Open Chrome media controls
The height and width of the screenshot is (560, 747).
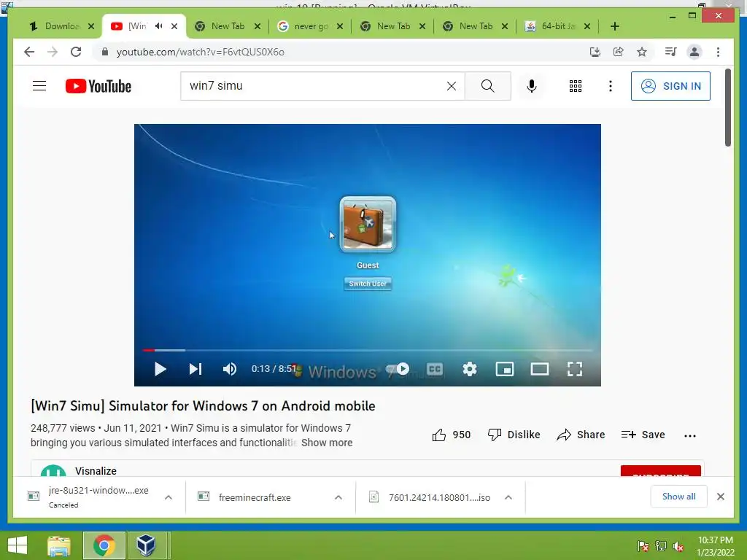pyautogui.click(x=670, y=52)
